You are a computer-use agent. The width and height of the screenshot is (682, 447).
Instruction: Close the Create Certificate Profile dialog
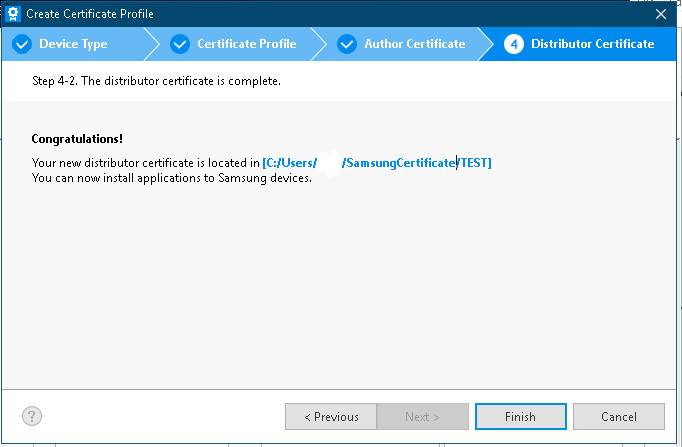click(x=661, y=14)
